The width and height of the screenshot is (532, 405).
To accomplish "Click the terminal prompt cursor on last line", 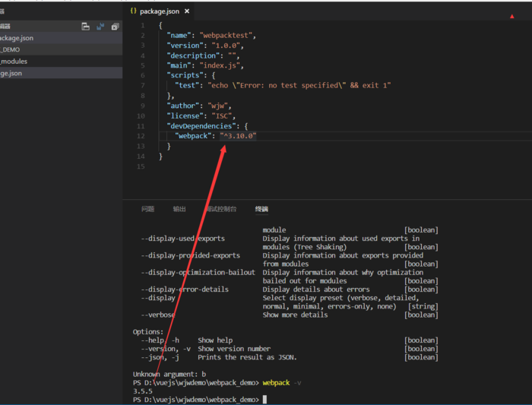I will click(x=264, y=400).
